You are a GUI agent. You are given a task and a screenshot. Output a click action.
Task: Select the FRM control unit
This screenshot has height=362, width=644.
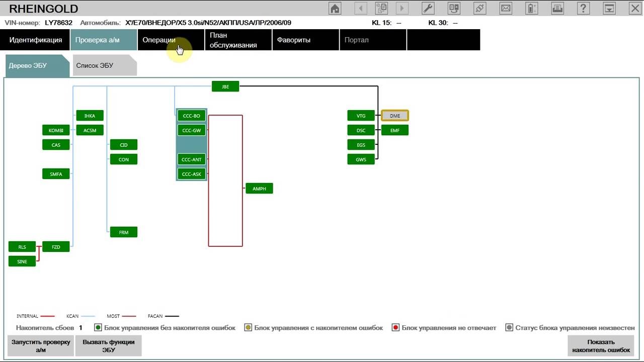coord(124,232)
